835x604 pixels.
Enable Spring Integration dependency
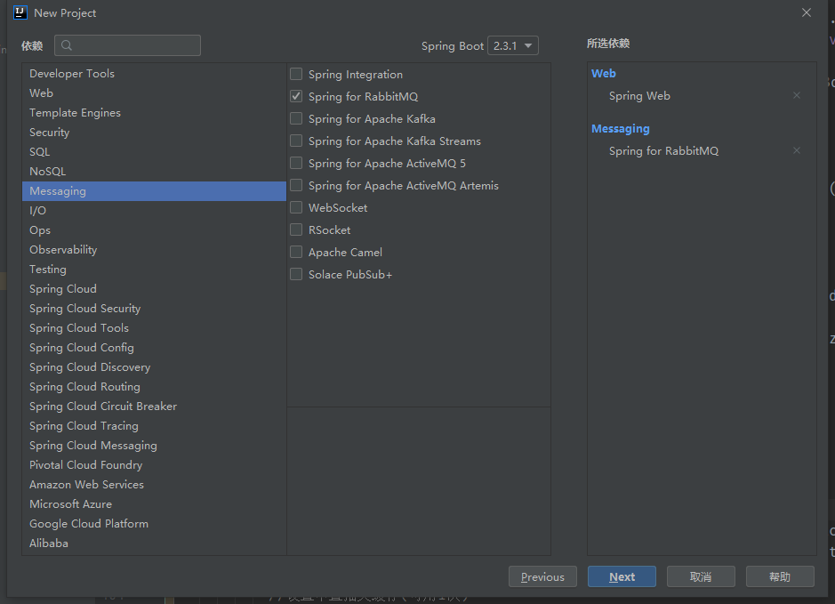click(296, 74)
